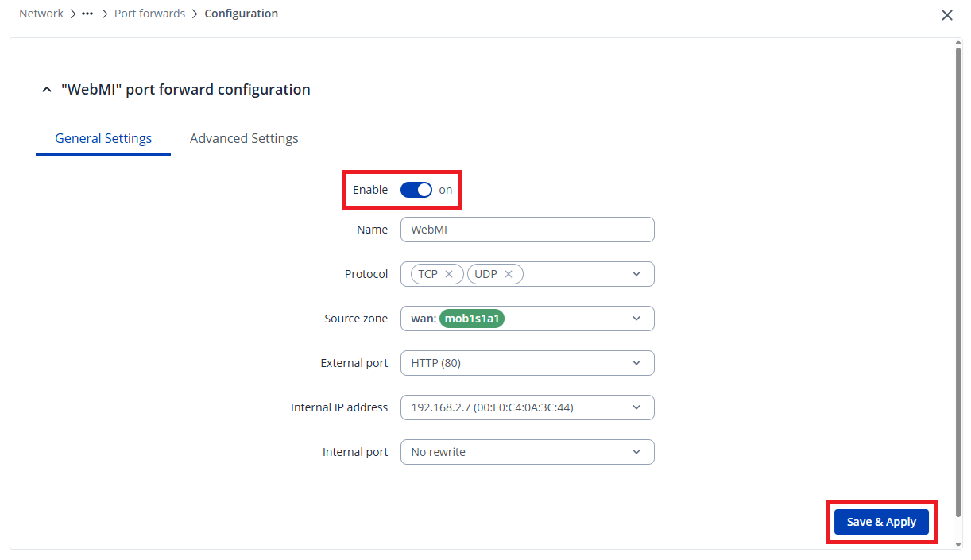Open the External port dropdown

tap(636, 363)
